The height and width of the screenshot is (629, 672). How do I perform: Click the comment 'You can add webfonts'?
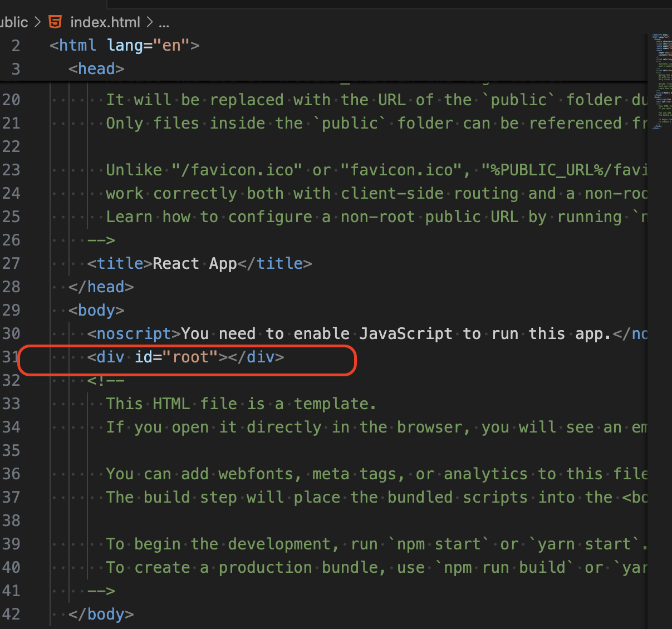(376, 474)
